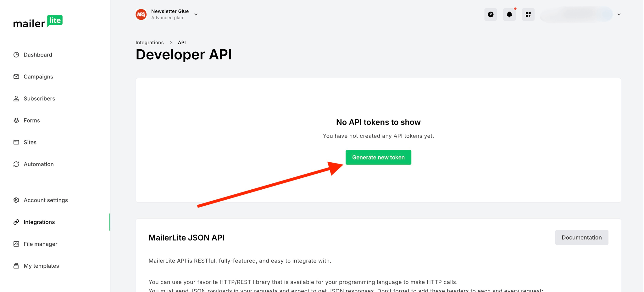The width and height of the screenshot is (644, 292).
Task: Open the apps grid icon
Action: [x=528, y=14]
